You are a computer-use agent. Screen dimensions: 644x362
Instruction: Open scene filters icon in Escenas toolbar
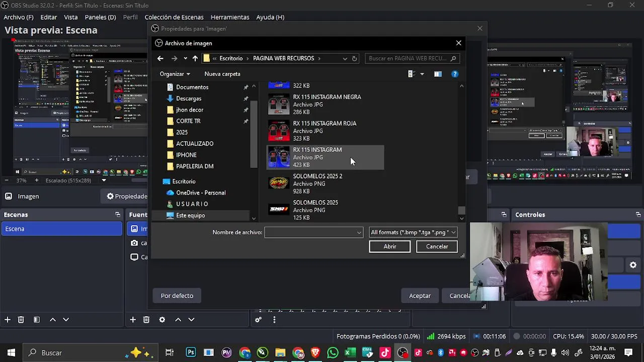pyautogui.click(x=37, y=320)
